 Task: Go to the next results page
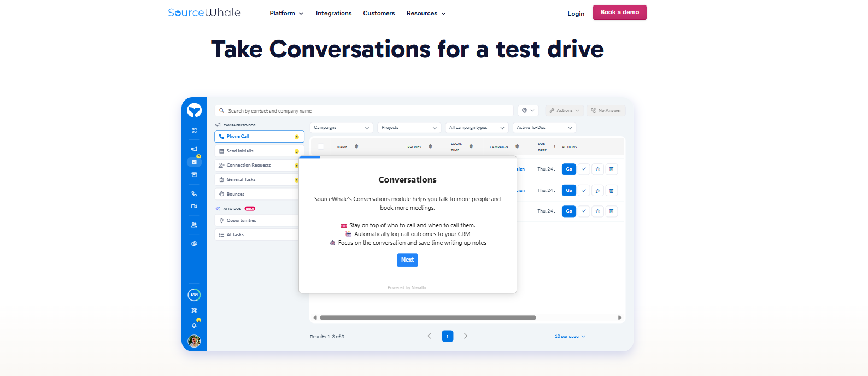pos(466,336)
